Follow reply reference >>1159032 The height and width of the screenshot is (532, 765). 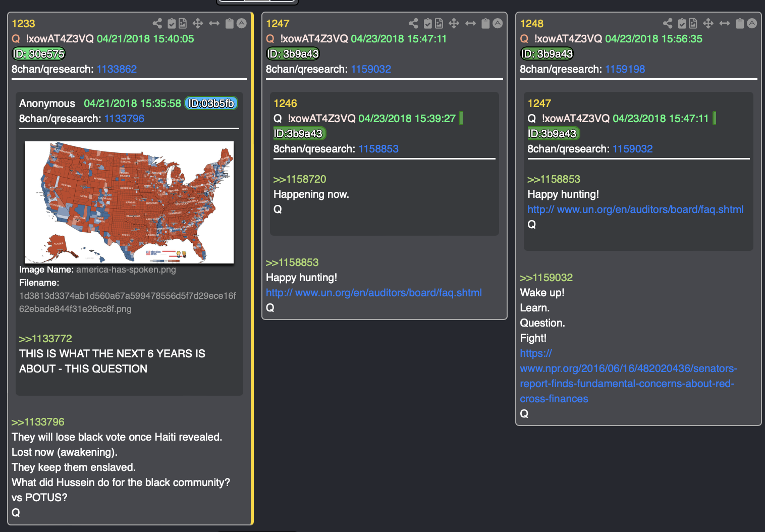[x=546, y=278]
